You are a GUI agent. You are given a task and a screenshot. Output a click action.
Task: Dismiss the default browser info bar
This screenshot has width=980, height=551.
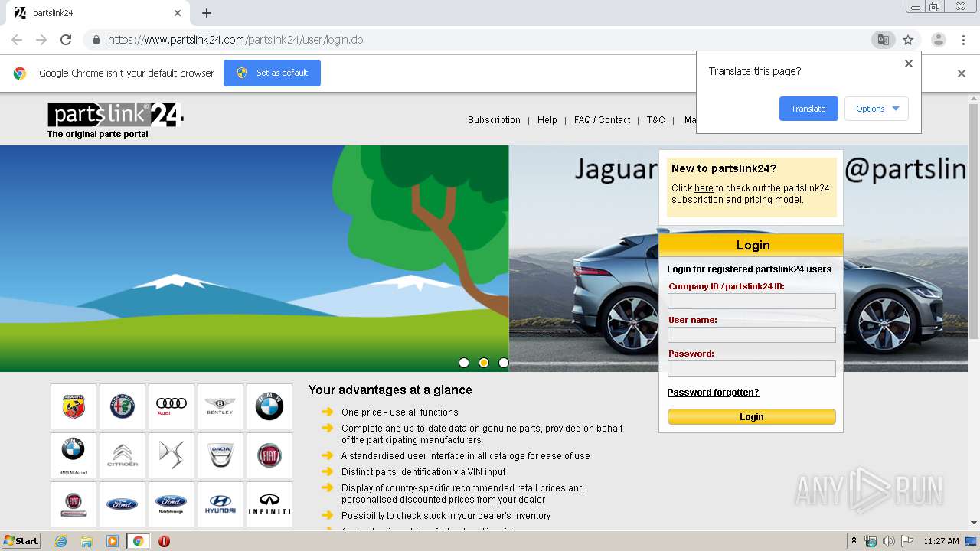[962, 73]
